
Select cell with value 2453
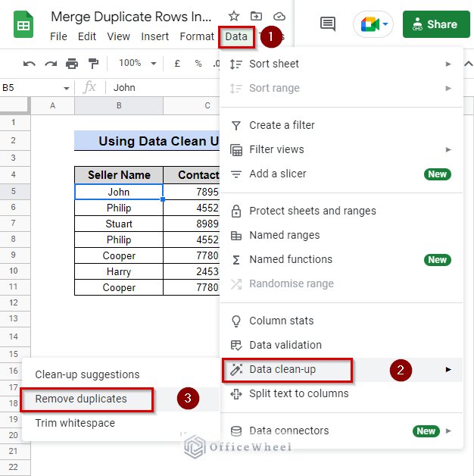tap(192, 271)
